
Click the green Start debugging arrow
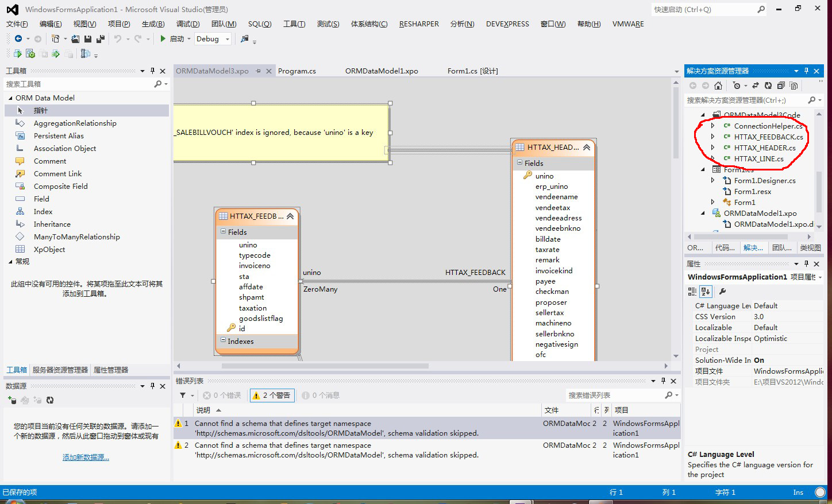[163, 39]
